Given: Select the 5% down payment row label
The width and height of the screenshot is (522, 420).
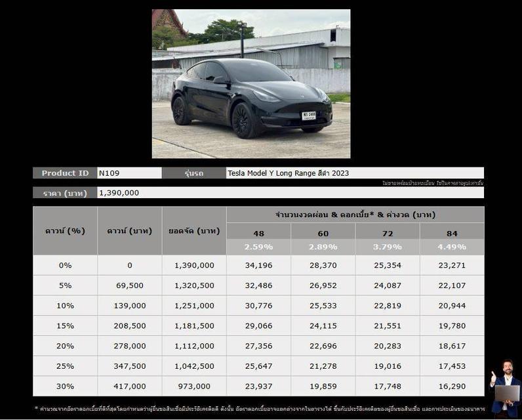Looking at the screenshot, I should coord(66,285).
